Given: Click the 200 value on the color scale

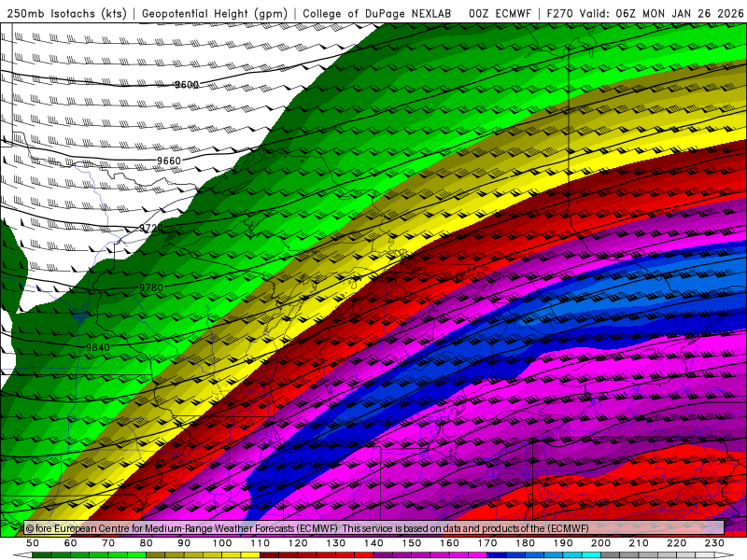Looking at the screenshot, I should 600,543.
